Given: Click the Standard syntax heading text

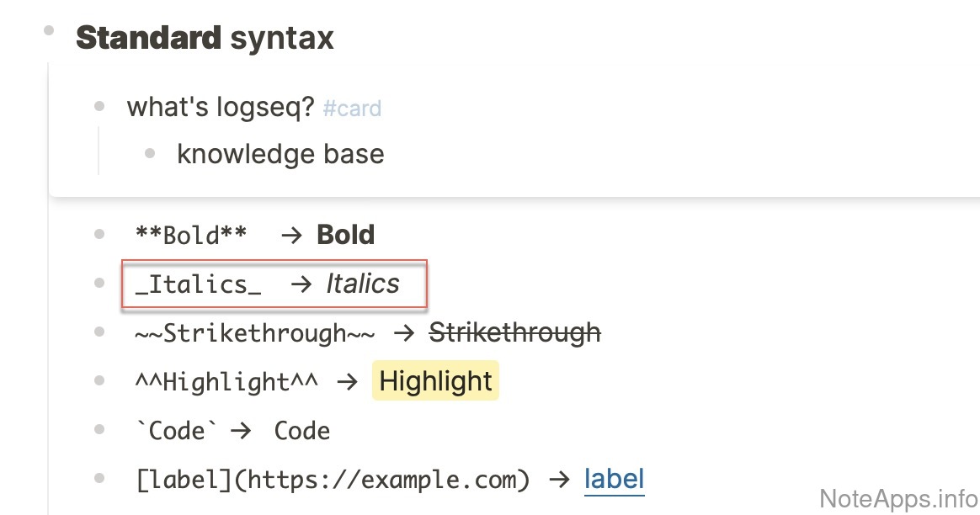Looking at the screenshot, I should 205,38.
